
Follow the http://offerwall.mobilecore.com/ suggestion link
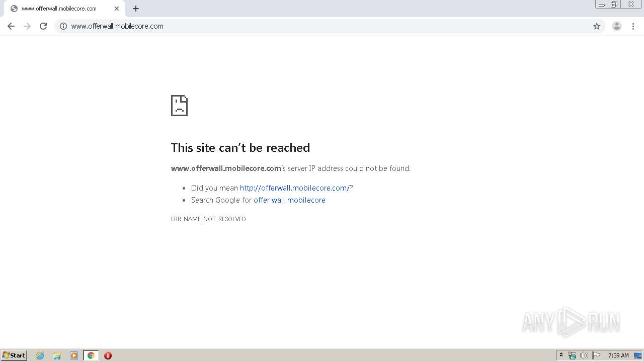295,188
